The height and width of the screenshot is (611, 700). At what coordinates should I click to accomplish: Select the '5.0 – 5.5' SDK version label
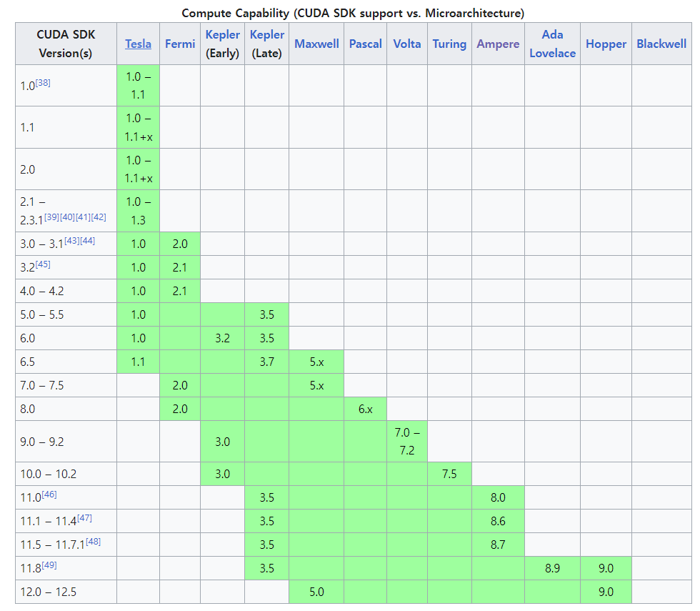[x=42, y=315]
